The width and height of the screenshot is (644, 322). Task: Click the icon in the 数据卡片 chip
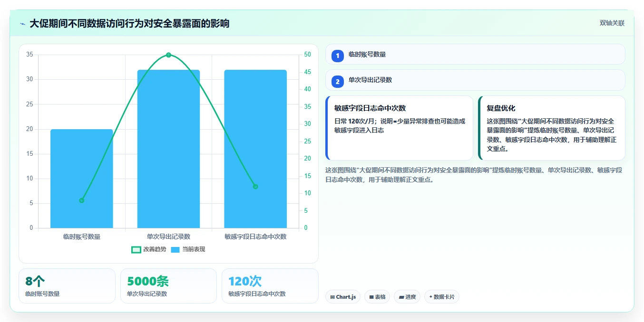click(x=430, y=297)
